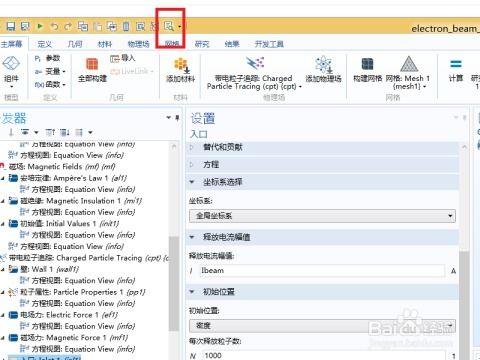
Task: Click the show options eye icon in Model Builder
Action: pyautogui.click(x=25, y=133)
